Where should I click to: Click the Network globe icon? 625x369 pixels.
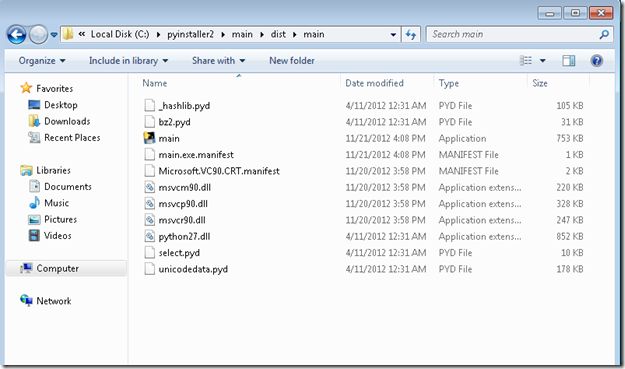[x=26, y=300]
